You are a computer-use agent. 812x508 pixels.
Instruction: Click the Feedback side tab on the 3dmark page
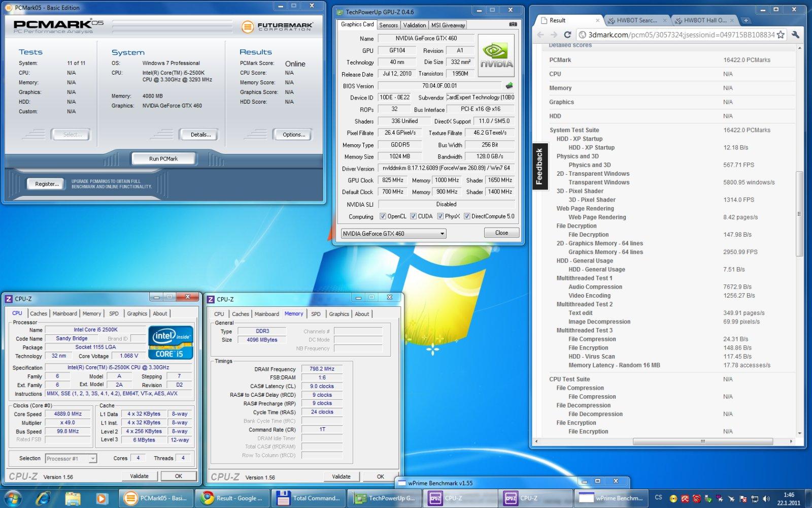[539, 167]
